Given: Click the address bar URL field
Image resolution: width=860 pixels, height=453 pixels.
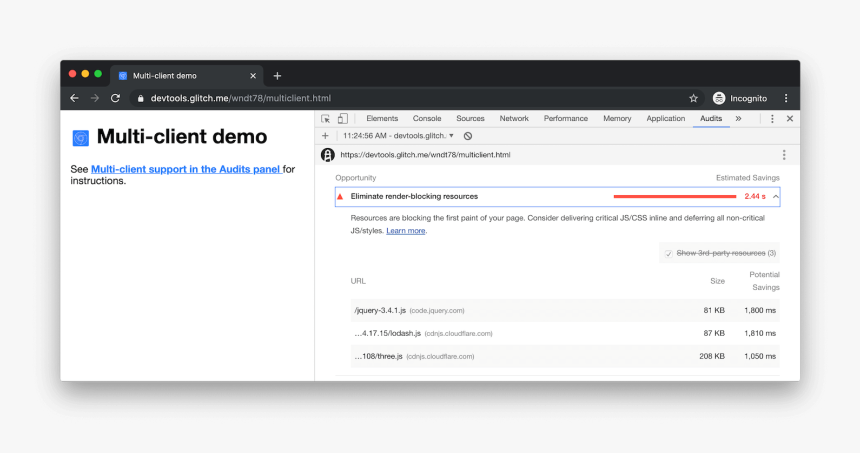Looking at the screenshot, I should coord(407,98).
